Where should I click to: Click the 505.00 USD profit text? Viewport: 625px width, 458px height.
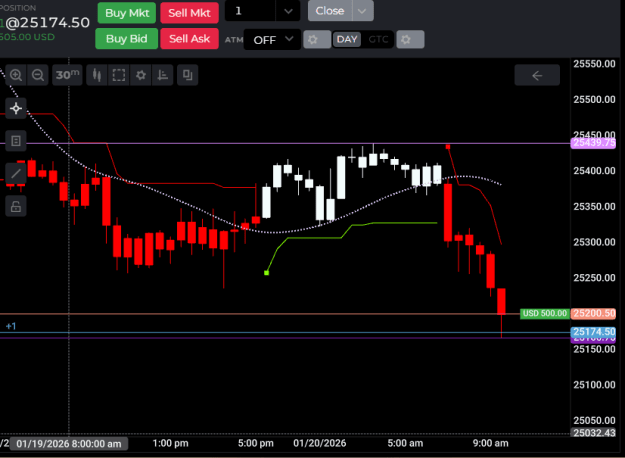(x=27, y=37)
